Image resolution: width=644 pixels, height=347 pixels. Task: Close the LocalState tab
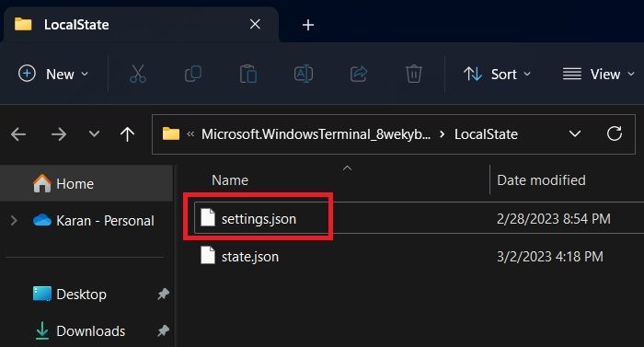click(255, 24)
